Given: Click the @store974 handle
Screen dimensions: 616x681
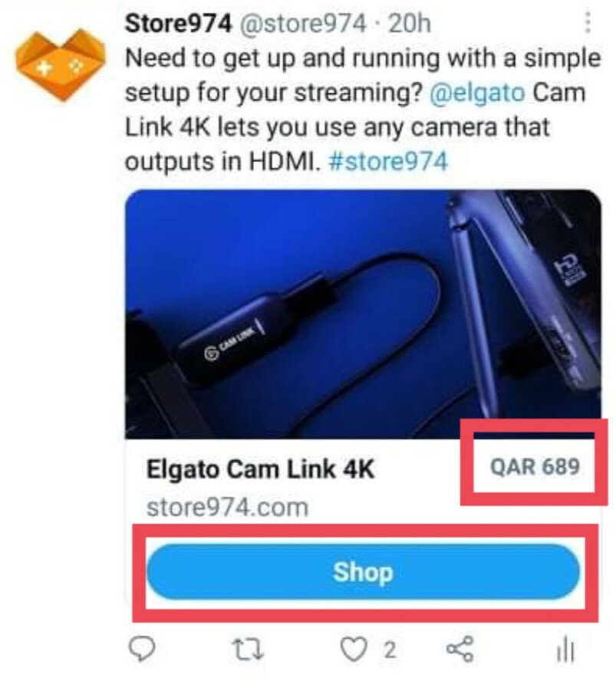Looking at the screenshot, I should pos(303,24).
